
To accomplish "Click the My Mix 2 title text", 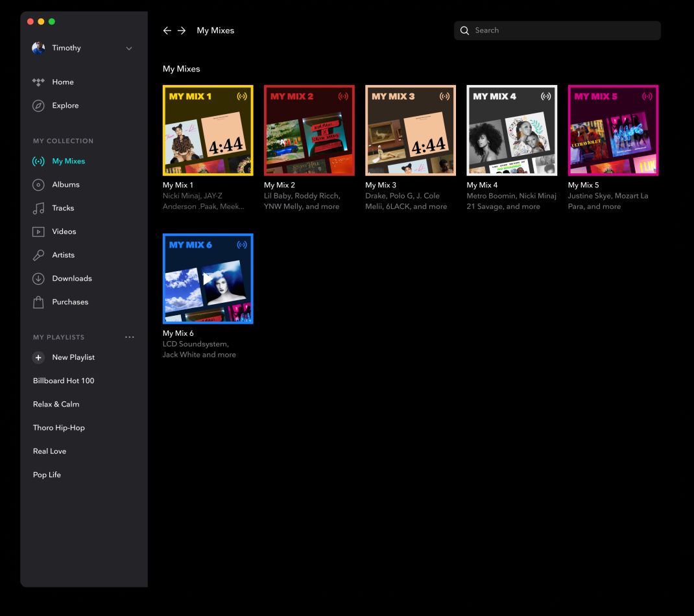I will tap(280, 185).
